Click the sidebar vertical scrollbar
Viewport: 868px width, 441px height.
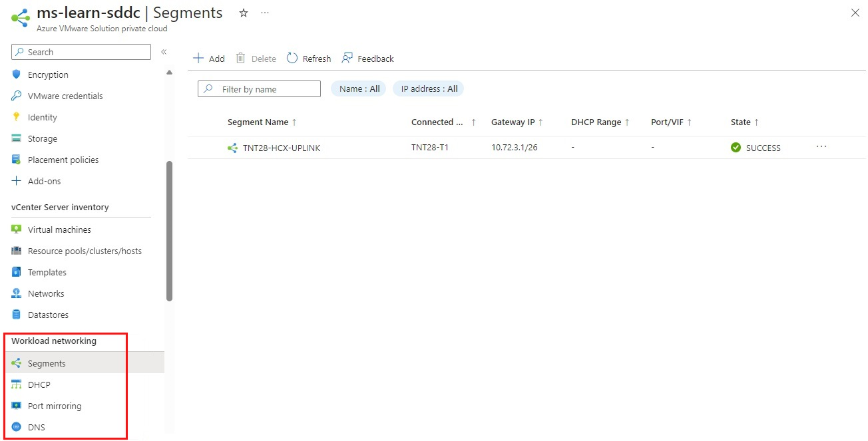(169, 230)
